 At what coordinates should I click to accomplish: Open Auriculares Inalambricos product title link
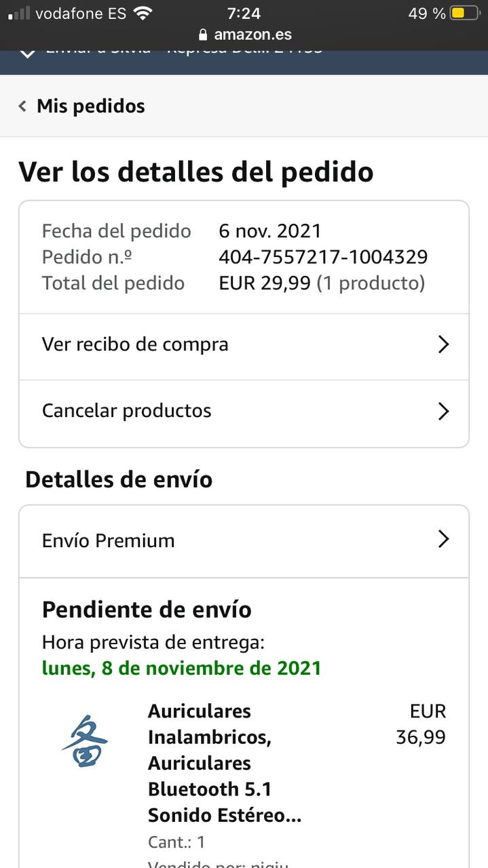[224, 763]
